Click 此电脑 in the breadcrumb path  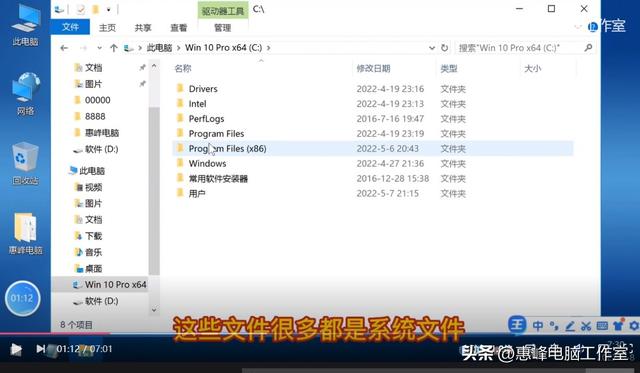tap(159, 48)
